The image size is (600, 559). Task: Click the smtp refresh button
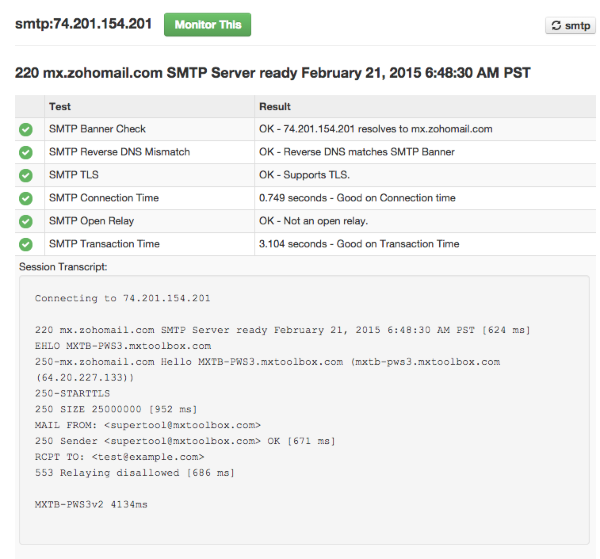click(x=570, y=26)
